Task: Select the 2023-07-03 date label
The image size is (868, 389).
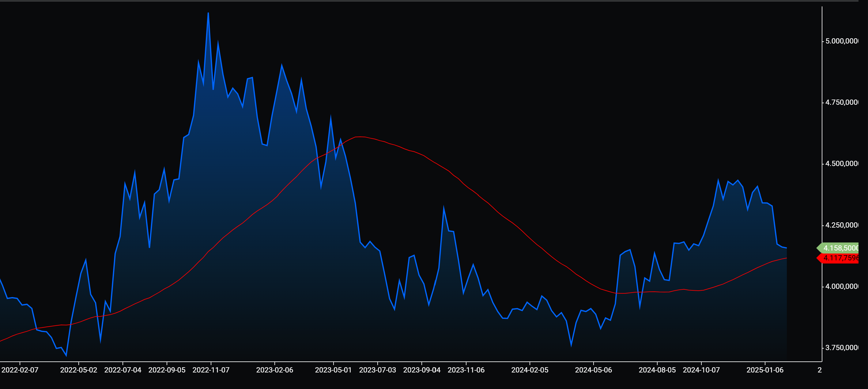Action: pyautogui.click(x=377, y=370)
